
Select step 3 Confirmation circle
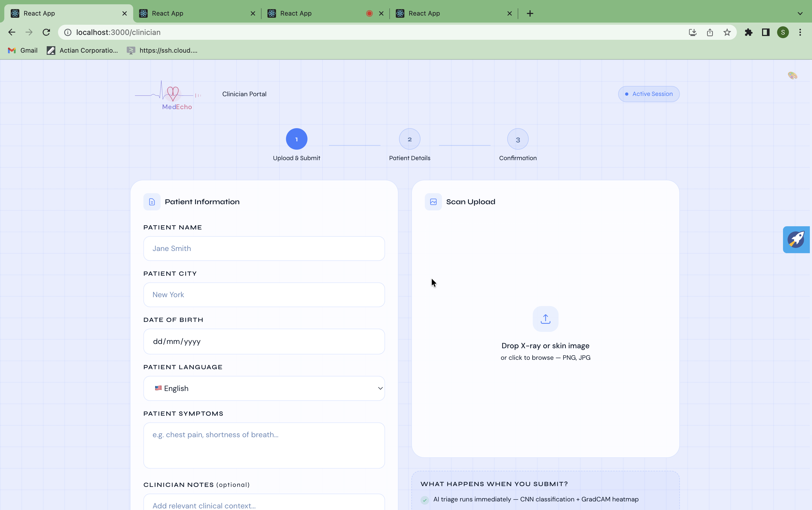pyautogui.click(x=517, y=139)
